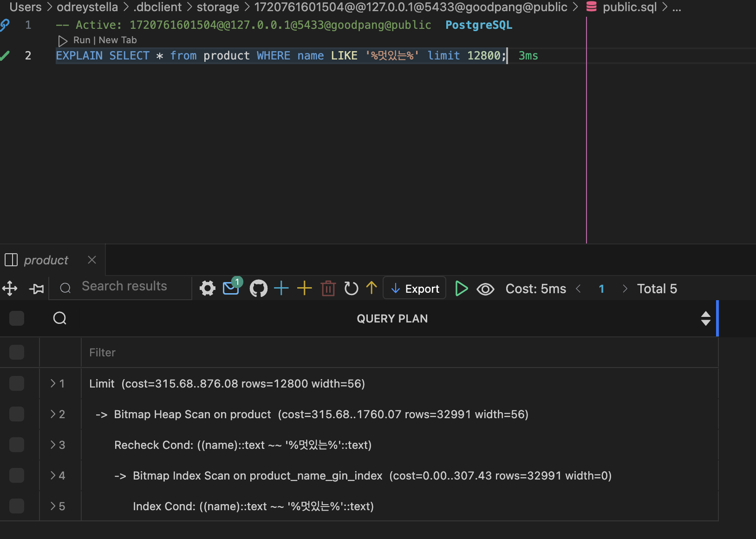Expand row 5 with its chevron
756x539 pixels.
point(53,506)
